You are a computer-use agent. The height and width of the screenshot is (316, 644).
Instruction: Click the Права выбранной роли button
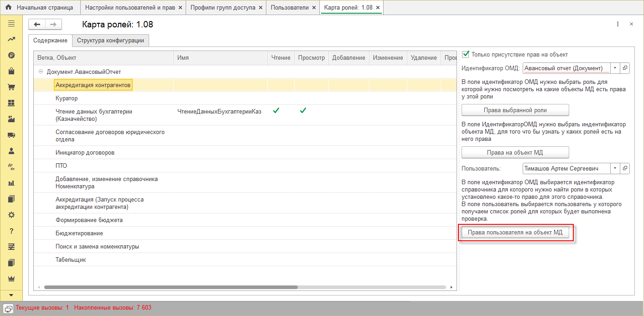(x=515, y=110)
